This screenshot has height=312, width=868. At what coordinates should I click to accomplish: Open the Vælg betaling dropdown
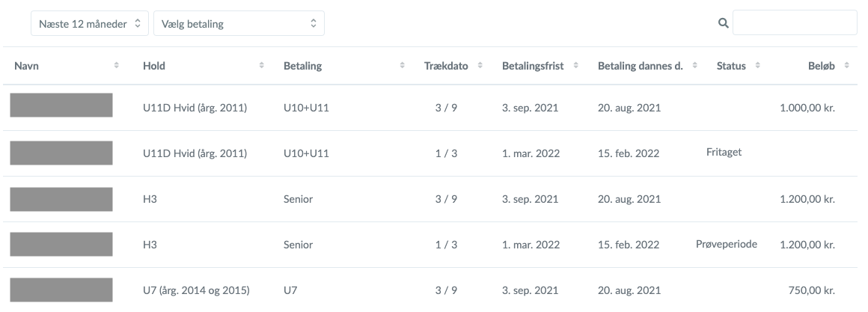238,23
